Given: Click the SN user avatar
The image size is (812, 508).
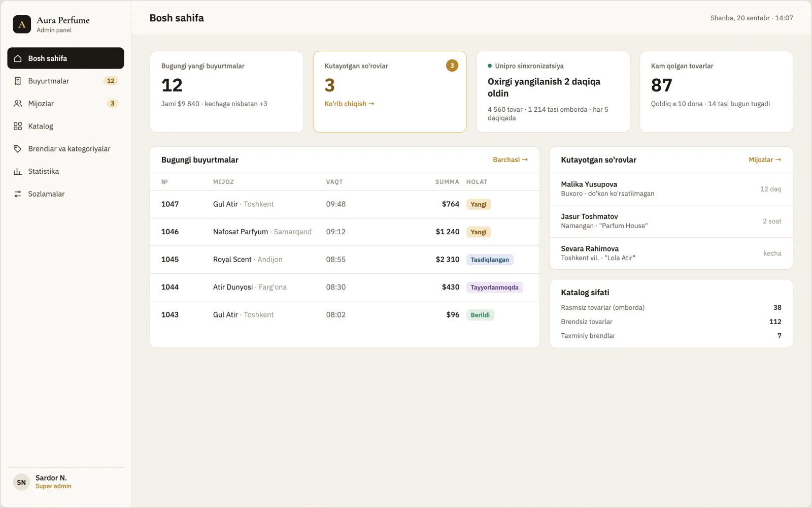Looking at the screenshot, I should click(x=21, y=483).
